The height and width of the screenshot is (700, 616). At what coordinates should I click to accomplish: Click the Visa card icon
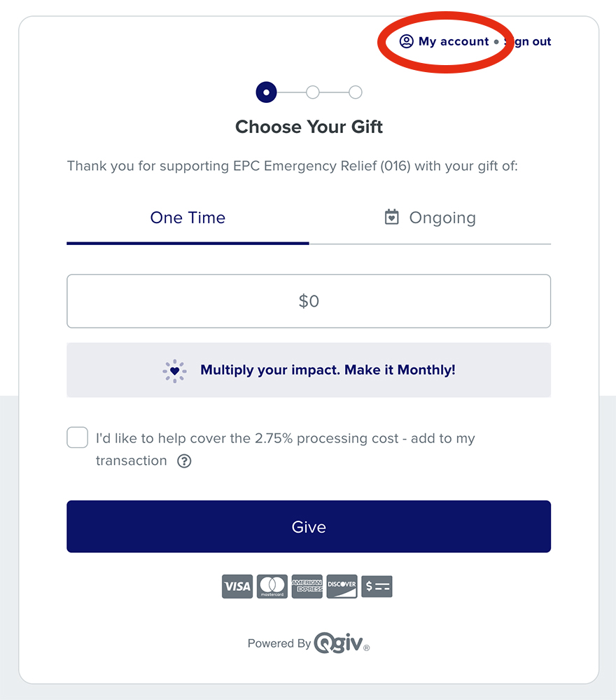point(237,586)
